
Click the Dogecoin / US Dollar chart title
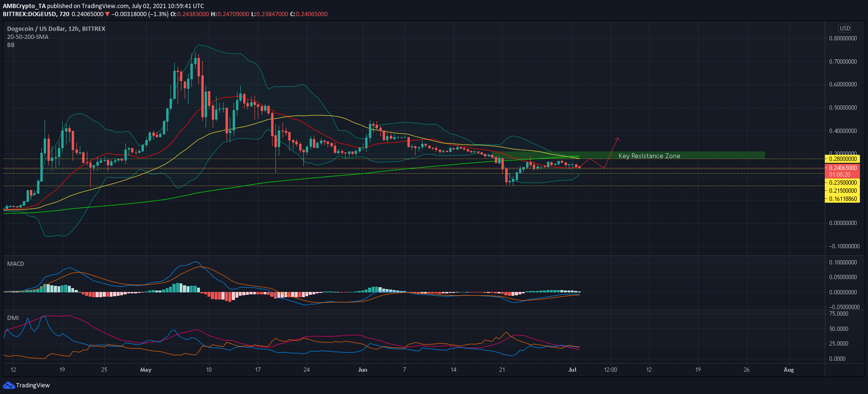pyautogui.click(x=56, y=29)
